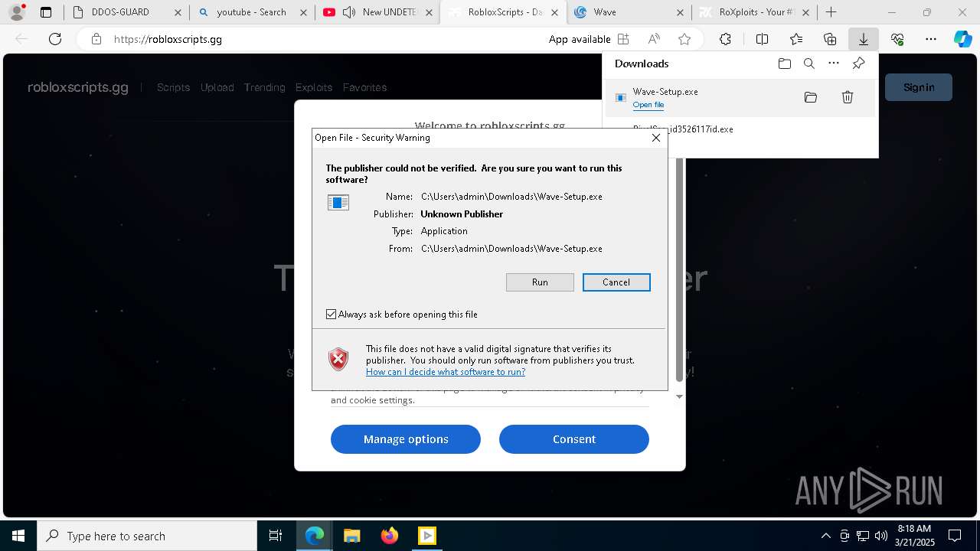Screen dimensions: 980x551
Task: Pin the Downloads panel
Action: (x=859, y=64)
